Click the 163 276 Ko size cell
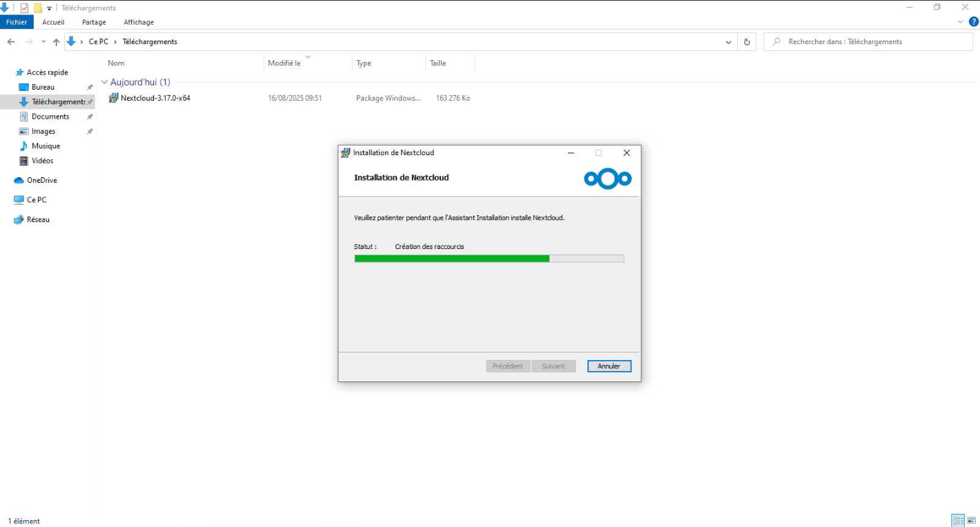The image size is (980, 527). 453,99
